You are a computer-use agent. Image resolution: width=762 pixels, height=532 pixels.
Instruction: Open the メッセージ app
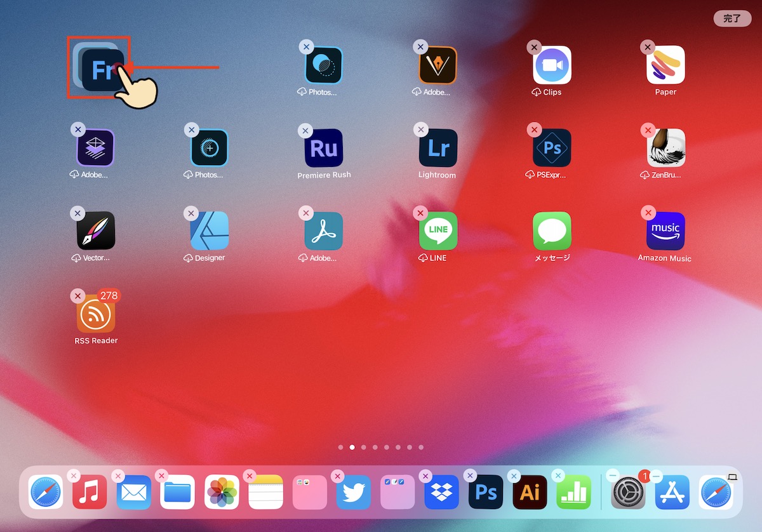click(552, 230)
